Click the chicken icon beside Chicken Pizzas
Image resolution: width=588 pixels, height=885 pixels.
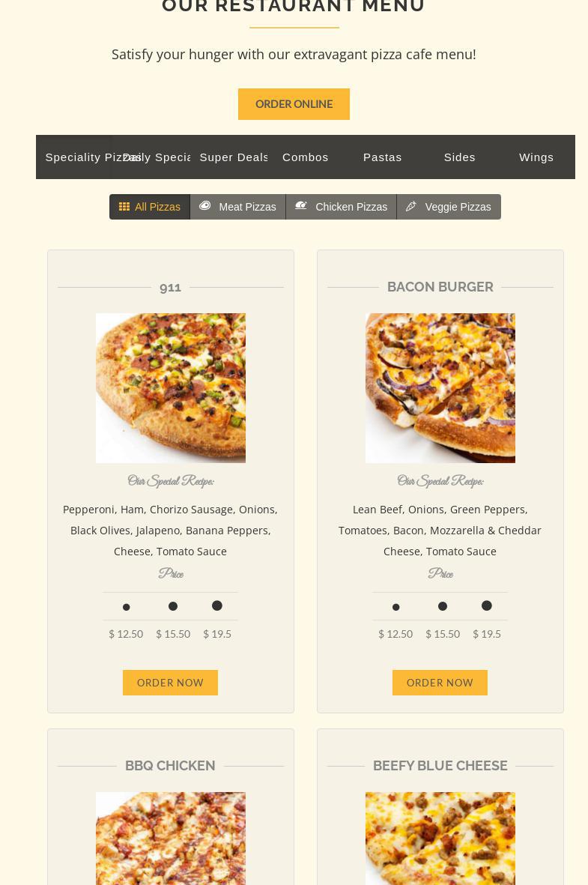301,206
